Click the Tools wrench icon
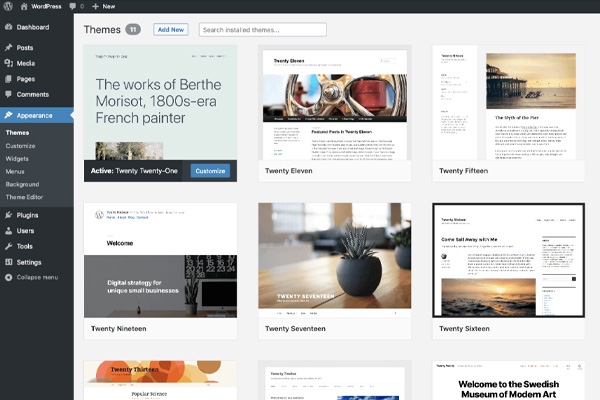The width and height of the screenshot is (600, 400). [x=8, y=246]
